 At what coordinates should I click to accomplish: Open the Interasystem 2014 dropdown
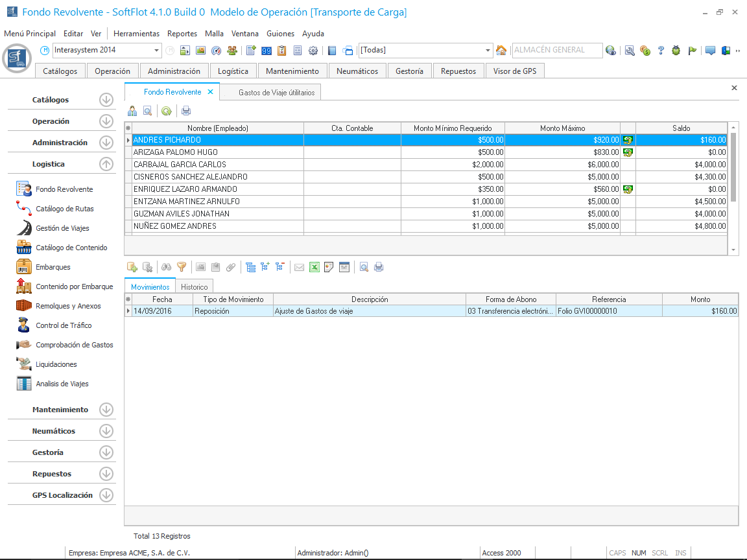(157, 51)
